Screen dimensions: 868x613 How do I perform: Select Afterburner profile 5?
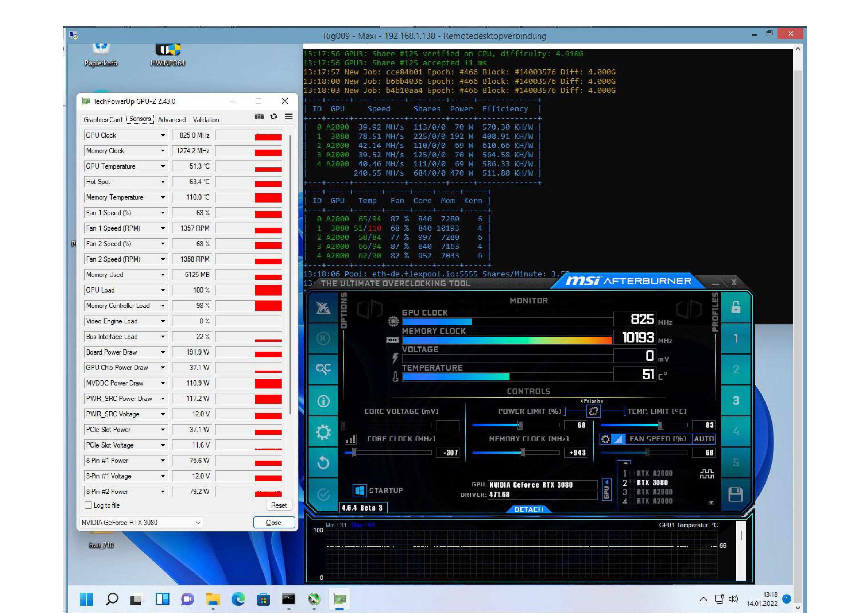coord(736,463)
